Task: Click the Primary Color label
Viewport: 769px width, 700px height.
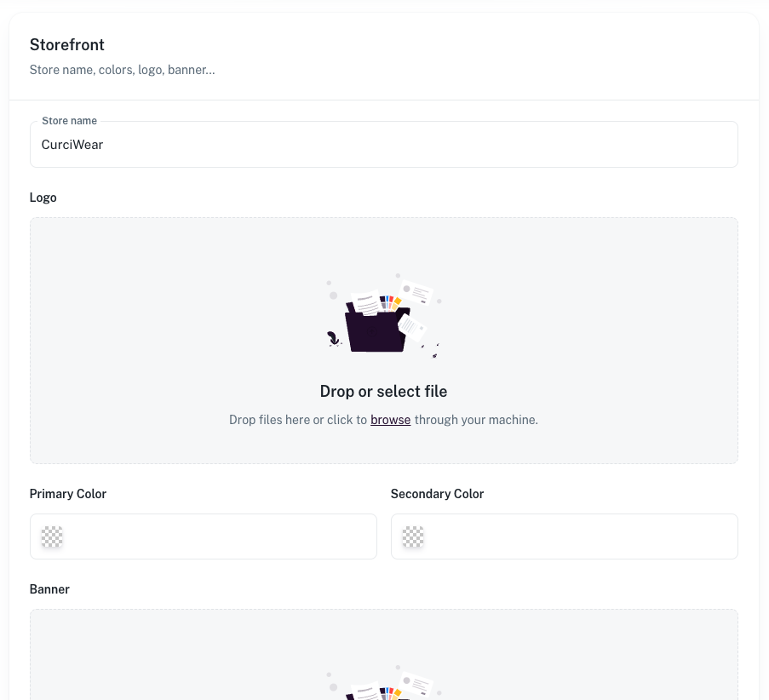Action: (68, 494)
